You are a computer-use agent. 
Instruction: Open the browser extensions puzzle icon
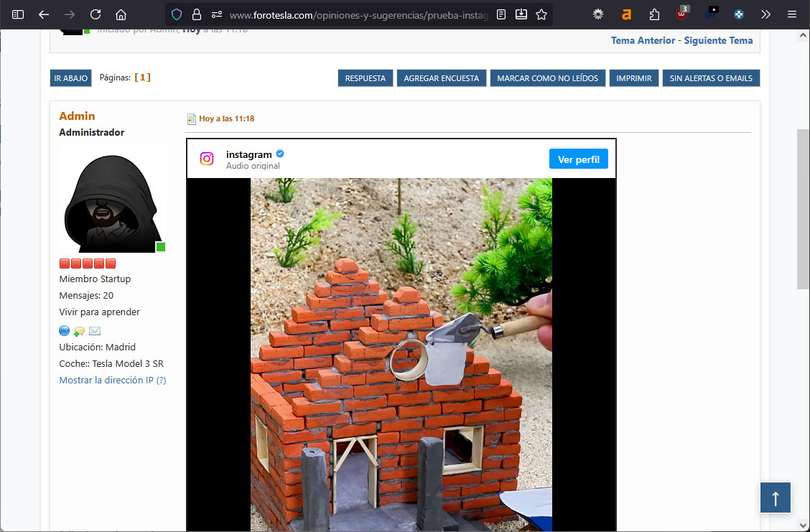[x=653, y=14]
